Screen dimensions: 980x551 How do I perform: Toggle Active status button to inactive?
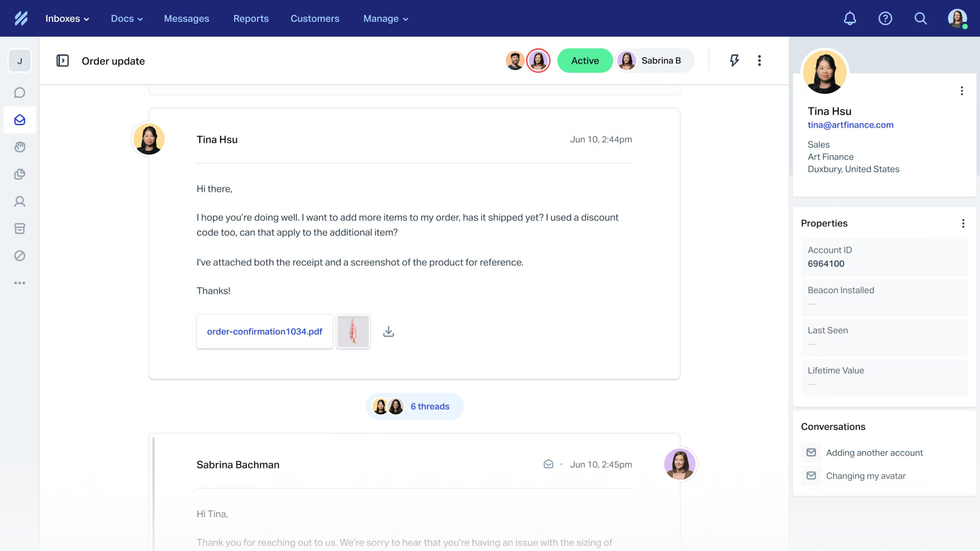click(x=585, y=60)
